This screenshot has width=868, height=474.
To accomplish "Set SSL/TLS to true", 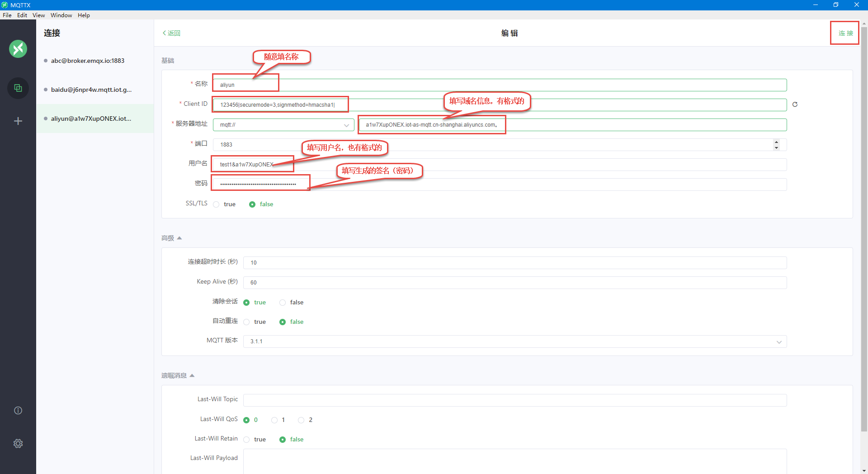I will (x=224, y=204).
